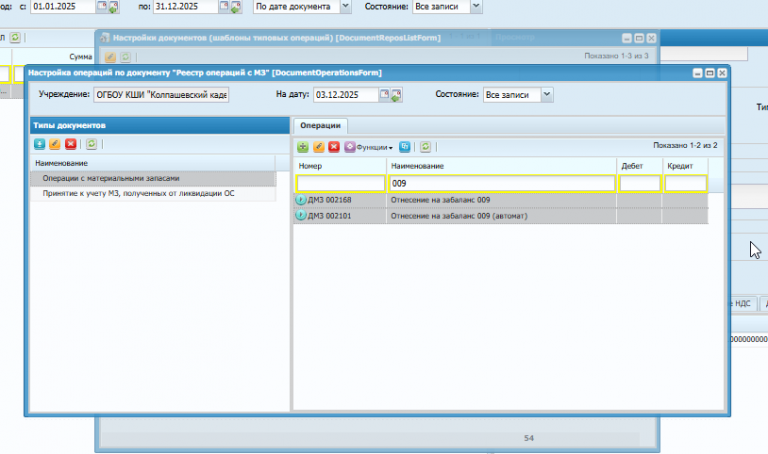This screenshot has width=768, height=454.
Task: Refresh the Операции grid
Action: click(x=425, y=147)
